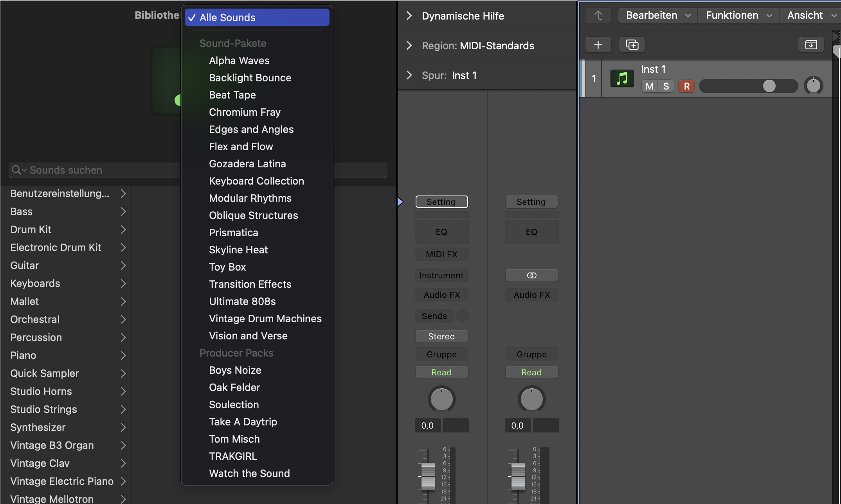Click the instrument track icon on Inst 1

(622, 78)
